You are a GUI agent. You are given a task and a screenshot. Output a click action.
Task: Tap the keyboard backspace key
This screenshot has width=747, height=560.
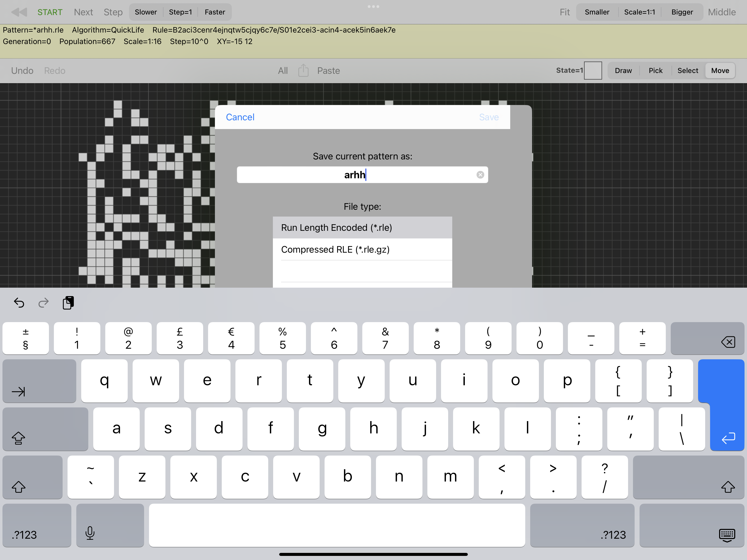coord(707,338)
